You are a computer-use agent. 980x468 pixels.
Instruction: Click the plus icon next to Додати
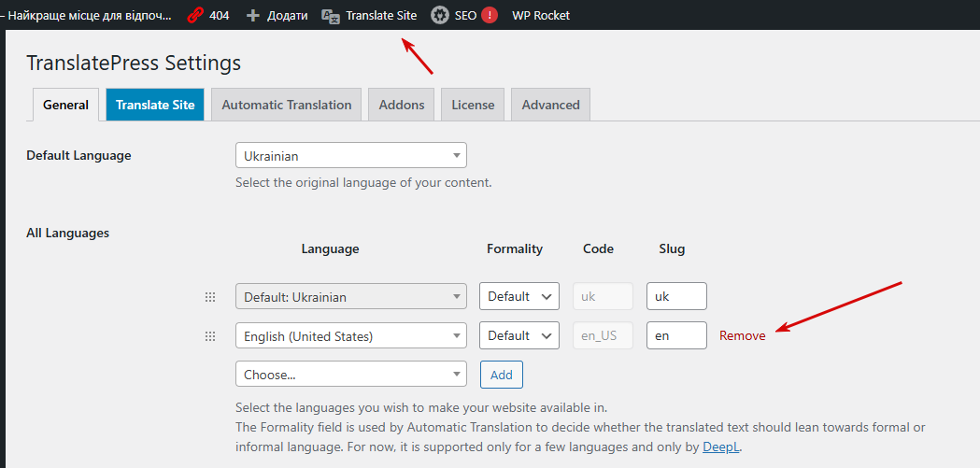click(252, 15)
